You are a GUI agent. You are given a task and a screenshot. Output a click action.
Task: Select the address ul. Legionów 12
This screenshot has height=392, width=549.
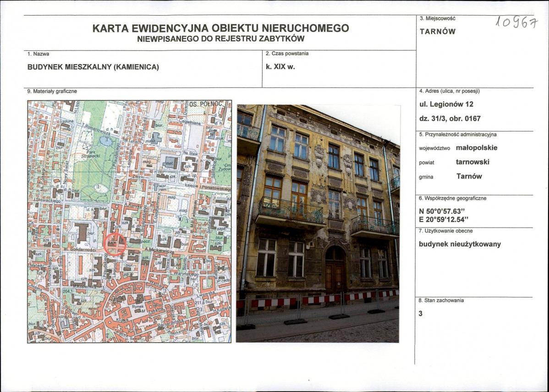coord(446,104)
